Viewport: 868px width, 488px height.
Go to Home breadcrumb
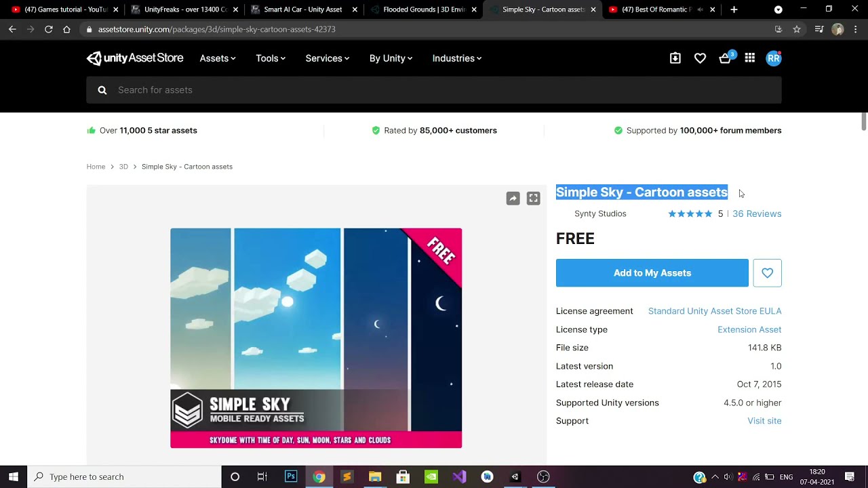(x=96, y=167)
